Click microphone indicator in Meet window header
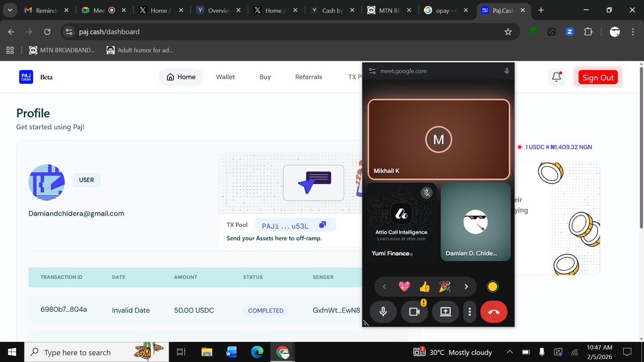This screenshot has height=362, width=644. (506, 71)
